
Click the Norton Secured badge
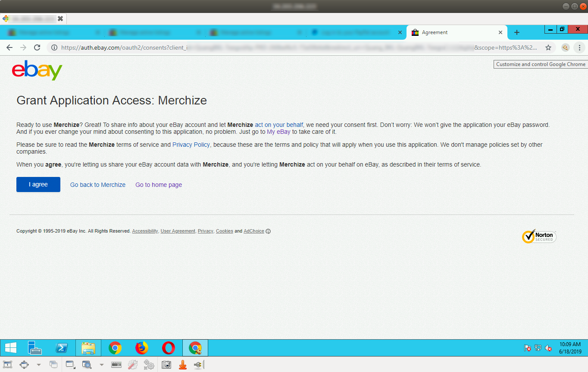click(539, 236)
